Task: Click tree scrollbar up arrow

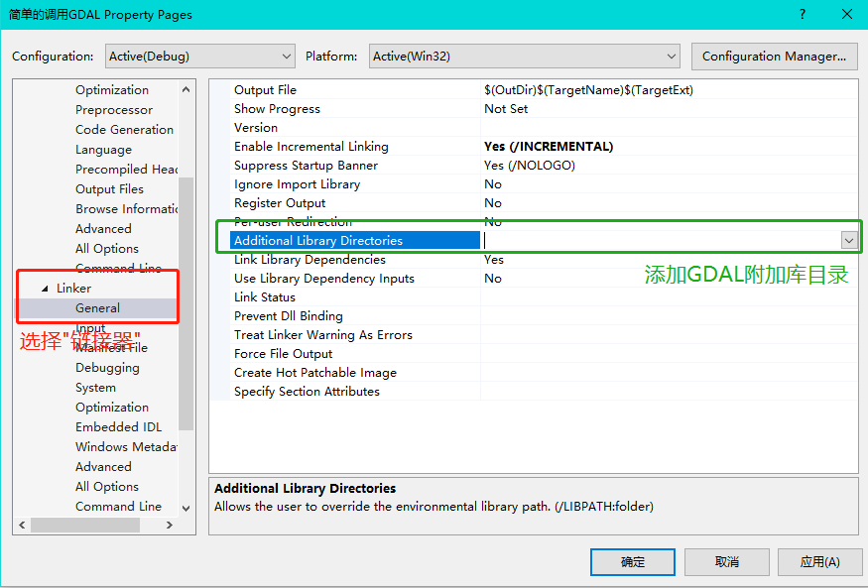Action: [x=186, y=89]
